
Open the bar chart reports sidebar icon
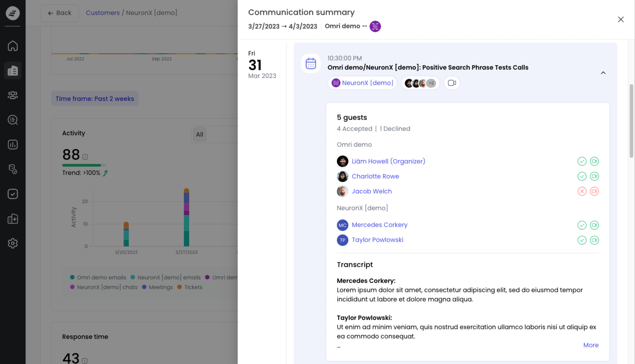(x=13, y=145)
